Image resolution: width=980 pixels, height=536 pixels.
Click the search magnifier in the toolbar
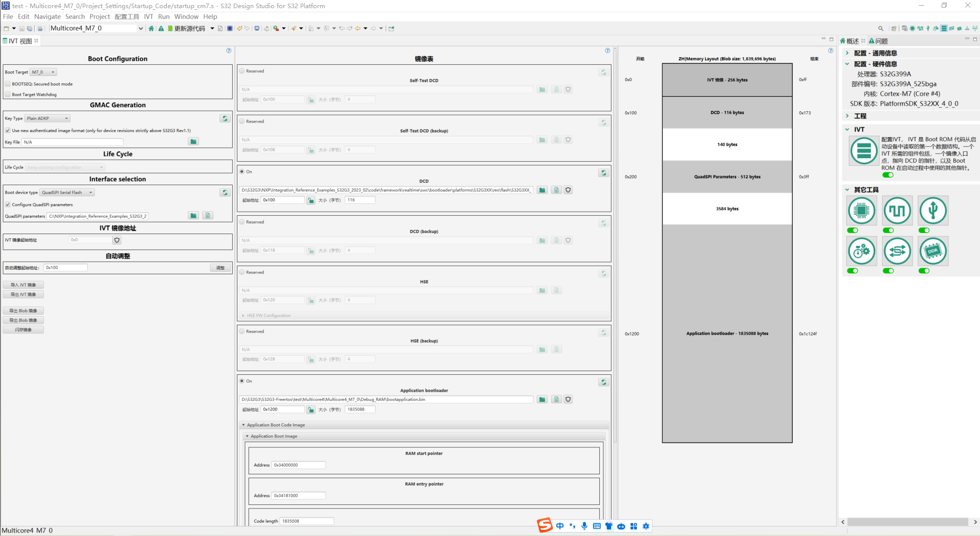coord(880,29)
